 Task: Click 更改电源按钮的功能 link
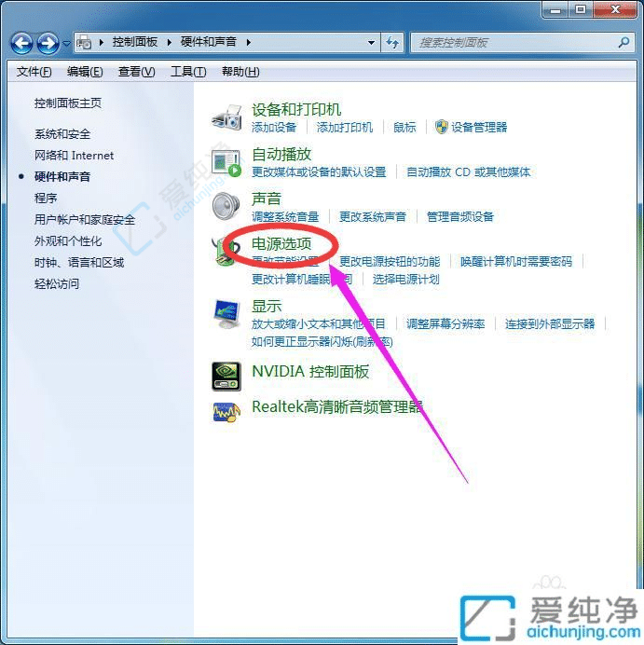click(390, 261)
